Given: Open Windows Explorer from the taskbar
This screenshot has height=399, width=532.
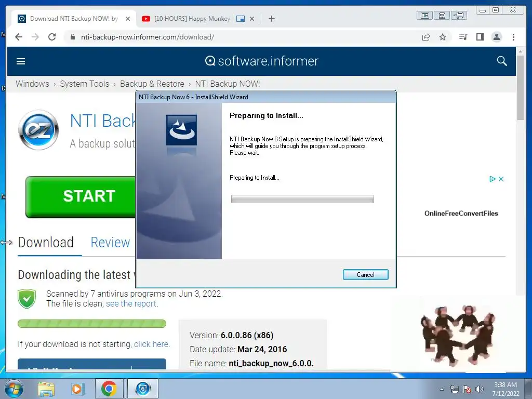Looking at the screenshot, I should (46, 389).
